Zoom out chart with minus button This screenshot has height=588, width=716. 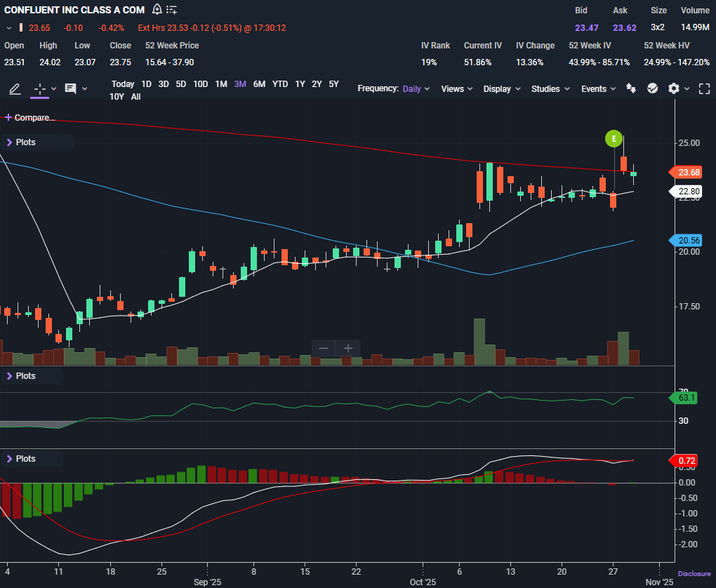tap(324, 348)
